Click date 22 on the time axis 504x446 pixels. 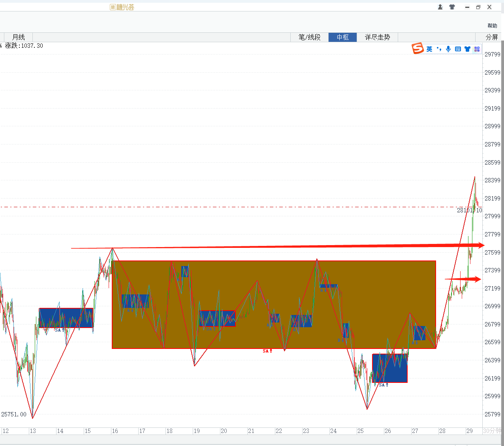279,431
